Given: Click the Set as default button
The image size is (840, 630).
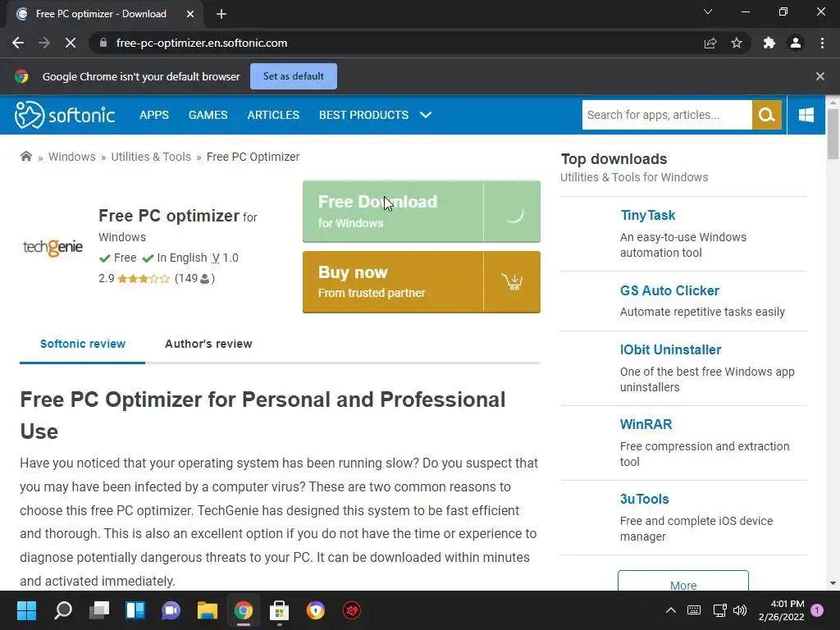Looking at the screenshot, I should click(294, 76).
